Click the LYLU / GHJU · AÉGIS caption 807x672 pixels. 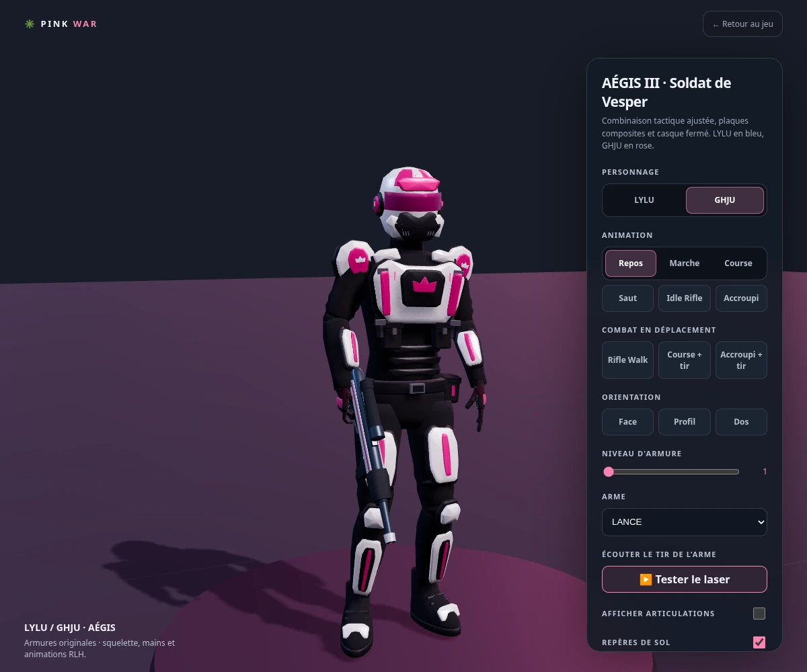pos(70,628)
